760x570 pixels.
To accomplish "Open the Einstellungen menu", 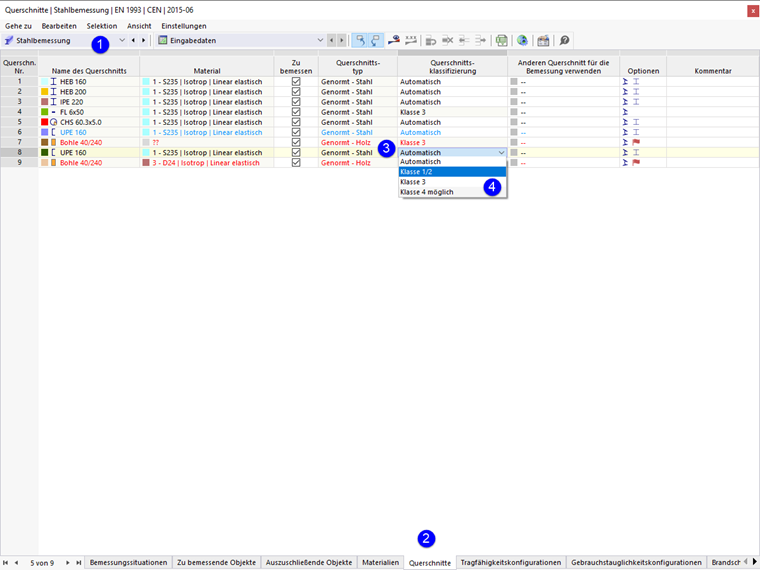I will (184, 26).
